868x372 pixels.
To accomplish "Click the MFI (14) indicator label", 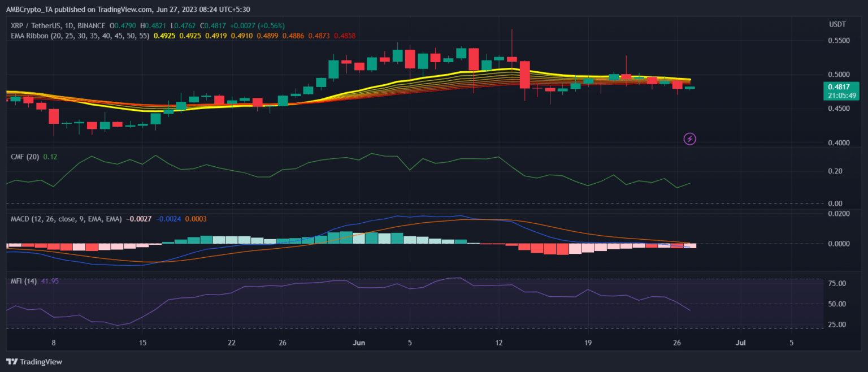I will pos(24,281).
